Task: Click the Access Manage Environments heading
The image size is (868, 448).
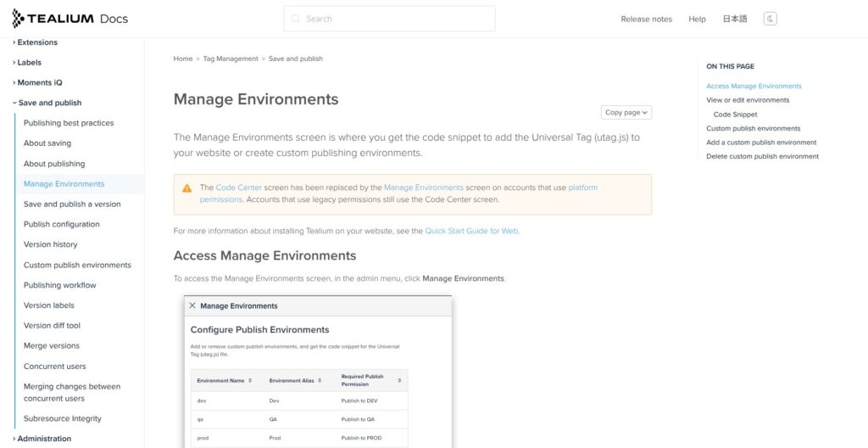Action: (x=264, y=255)
